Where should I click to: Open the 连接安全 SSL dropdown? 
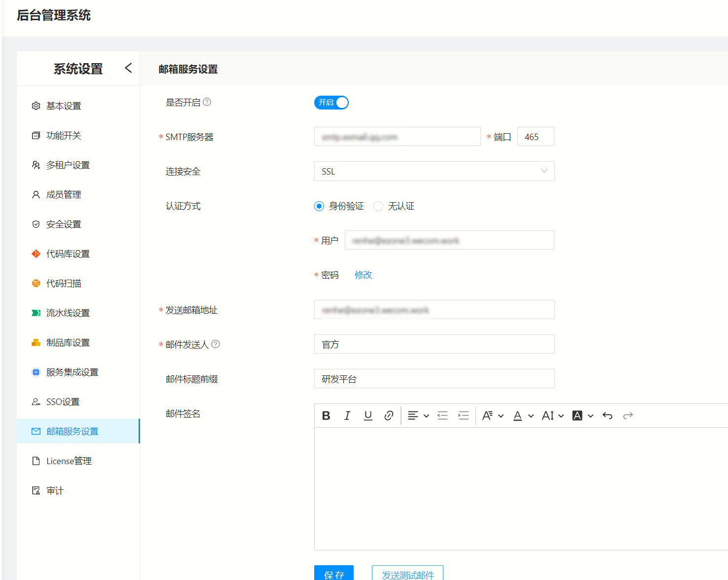pyautogui.click(x=434, y=171)
